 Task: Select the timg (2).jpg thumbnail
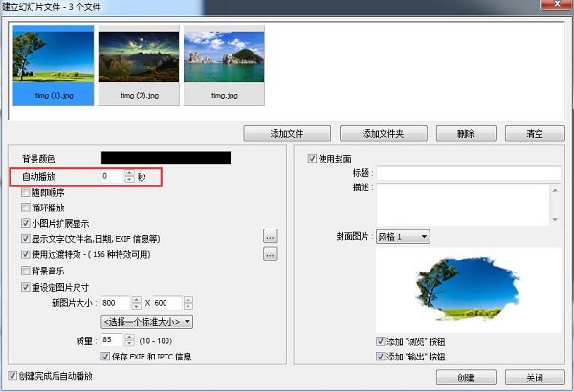139,65
